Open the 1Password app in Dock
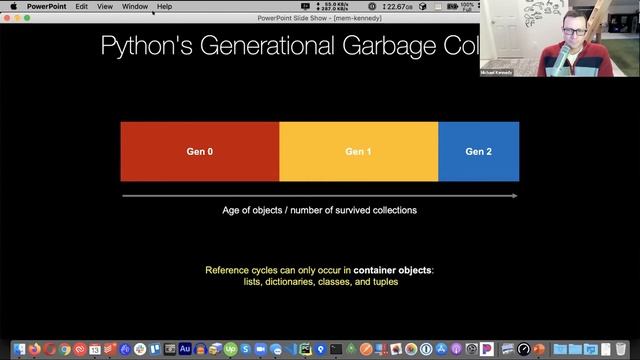The width and height of the screenshot is (640, 360). (x=426, y=349)
